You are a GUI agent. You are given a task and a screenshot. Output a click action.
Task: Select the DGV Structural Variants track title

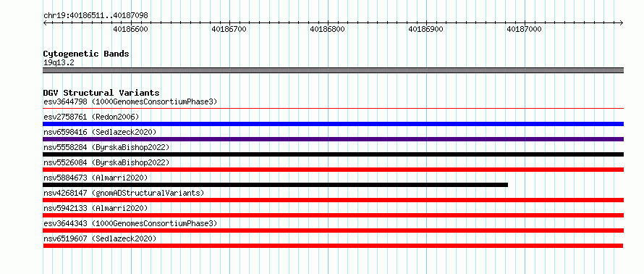[101, 93]
